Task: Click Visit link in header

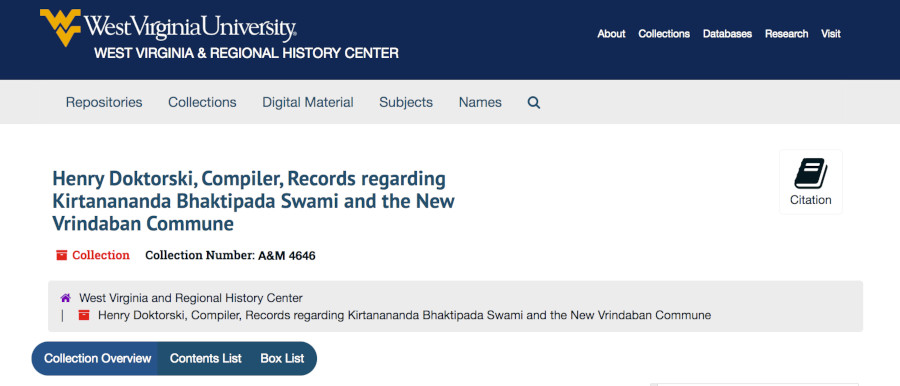Action: click(831, 34)
